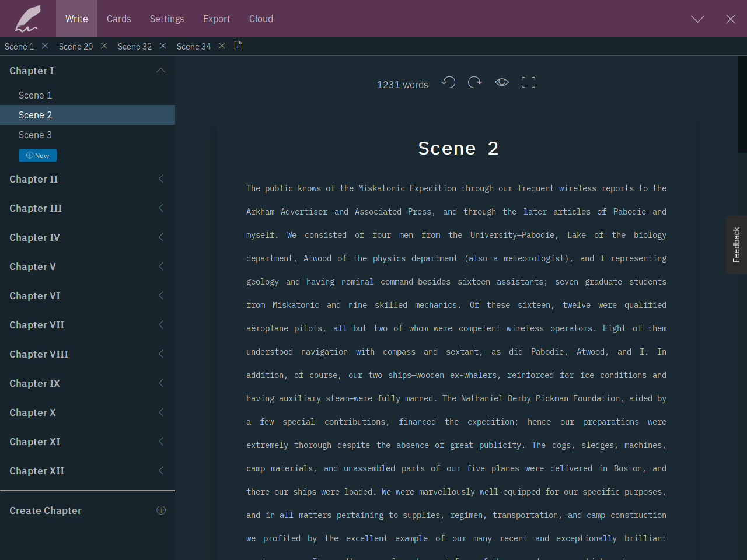Enter fullscreen writing mode
Image resolution: width=747 pixels, height=560 pixels.
point(528,82)
